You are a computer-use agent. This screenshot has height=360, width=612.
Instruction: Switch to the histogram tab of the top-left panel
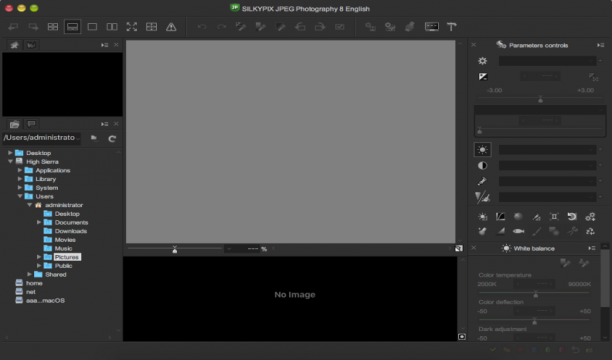coord(31,45)
